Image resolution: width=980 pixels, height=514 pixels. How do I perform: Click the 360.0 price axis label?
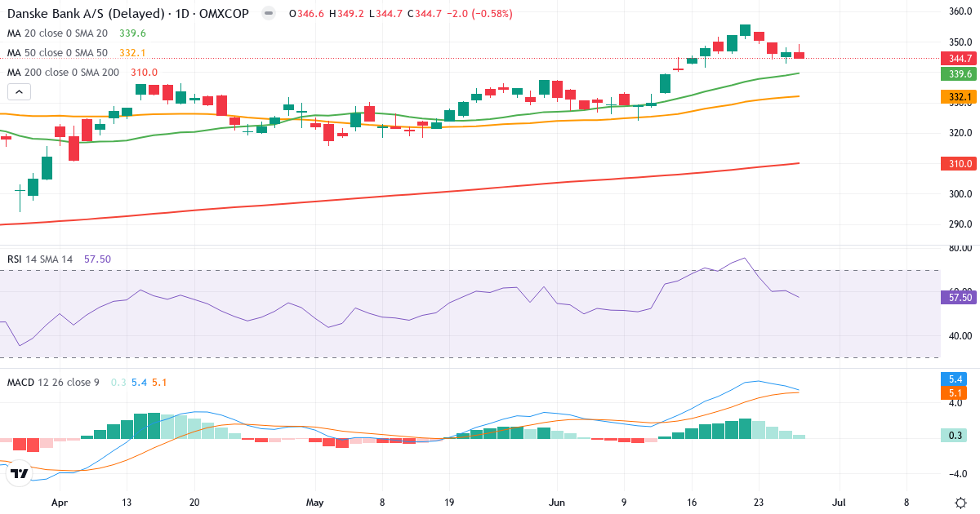tap(959, 11)
